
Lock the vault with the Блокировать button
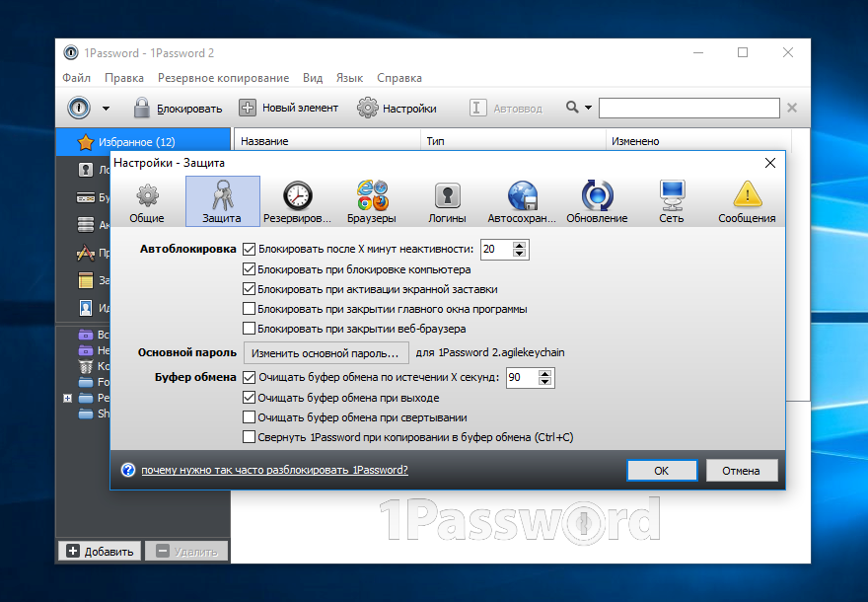178,108
